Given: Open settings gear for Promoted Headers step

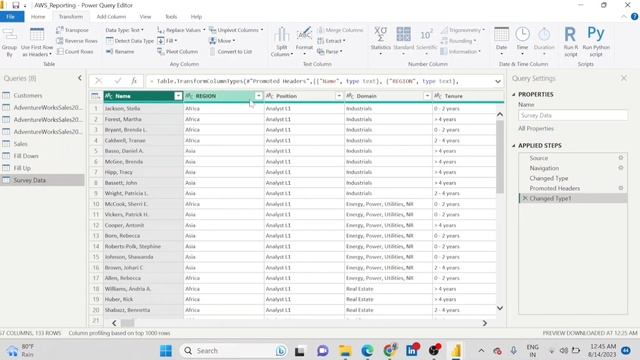Looking at the screenshot, I should tap(620, 188).
